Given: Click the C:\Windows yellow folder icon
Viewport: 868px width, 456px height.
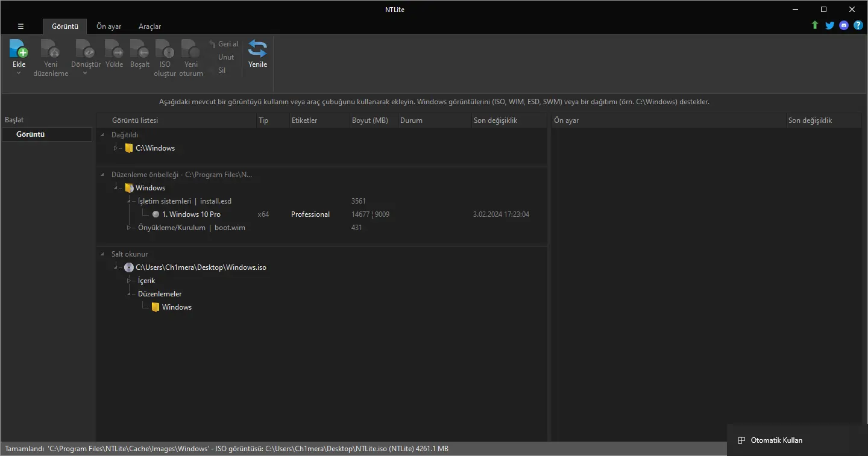Looking at the screenshot, I should pos(128,148).
